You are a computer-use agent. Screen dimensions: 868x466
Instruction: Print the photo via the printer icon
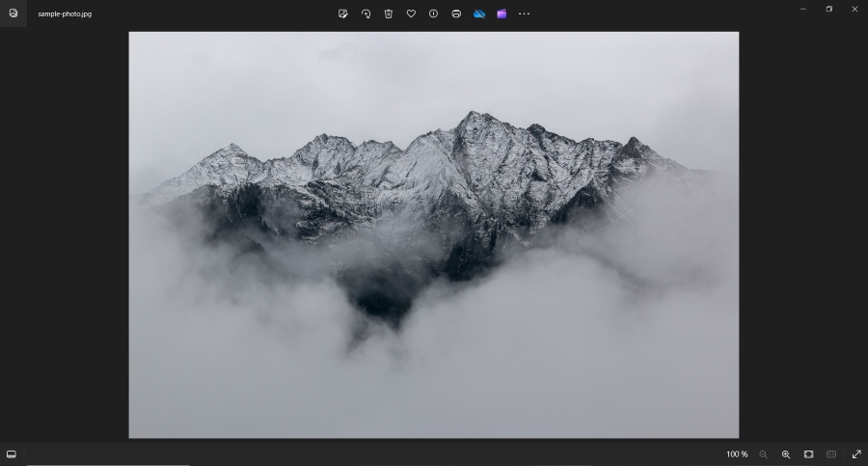click(x=456, y=14)
